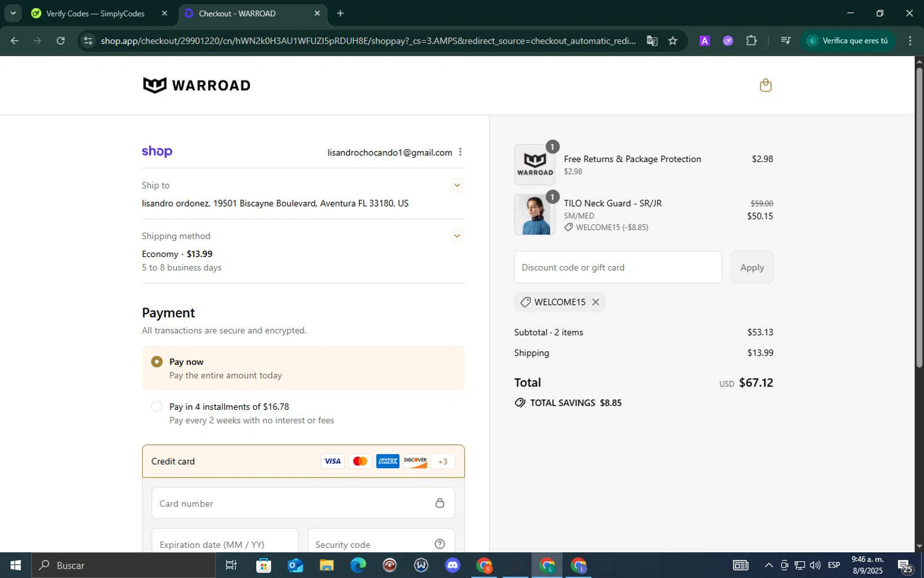Click the WELCOME15 applied code chip

(x=559, y=302)
